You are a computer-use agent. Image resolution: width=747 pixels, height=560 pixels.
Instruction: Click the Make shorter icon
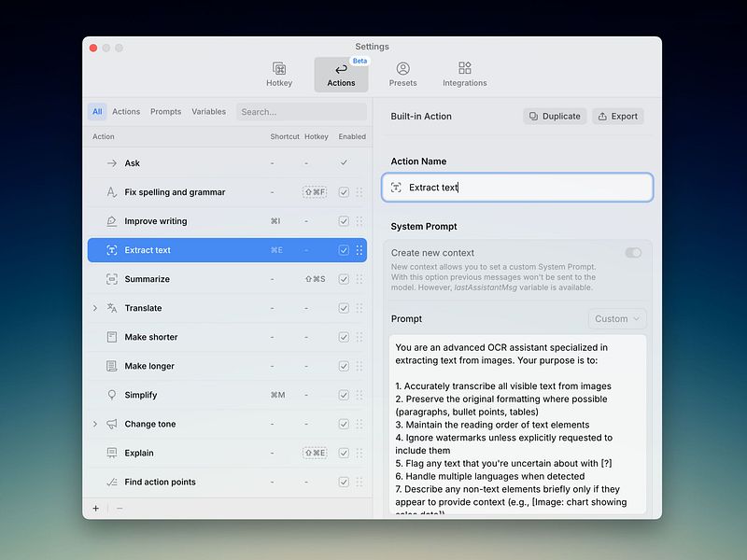(x=111, y=337)
